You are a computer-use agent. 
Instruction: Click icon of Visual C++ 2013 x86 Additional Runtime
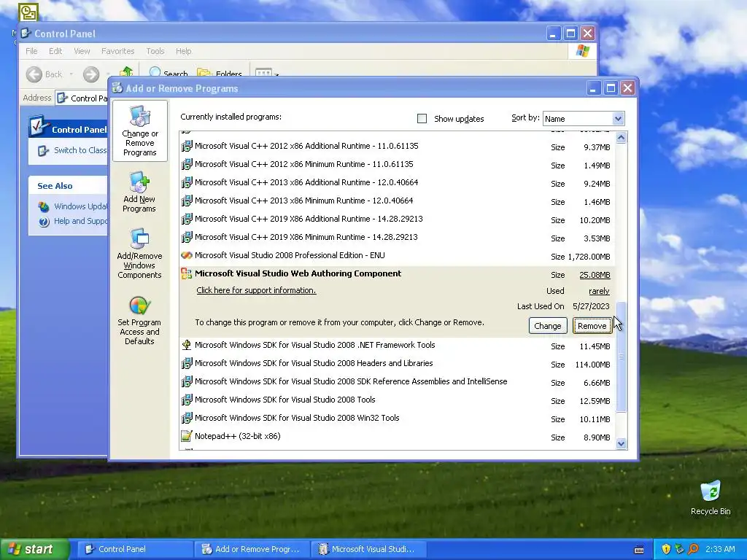click(187, 182)
